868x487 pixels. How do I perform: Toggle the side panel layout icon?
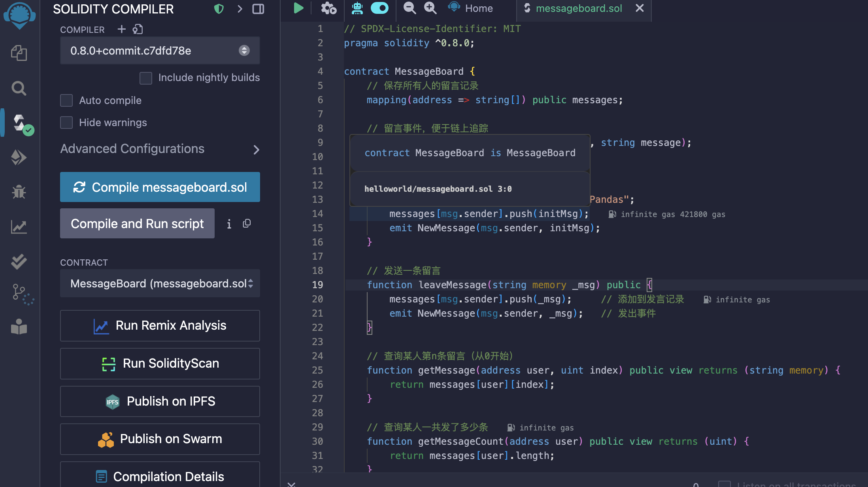point(258,9)
